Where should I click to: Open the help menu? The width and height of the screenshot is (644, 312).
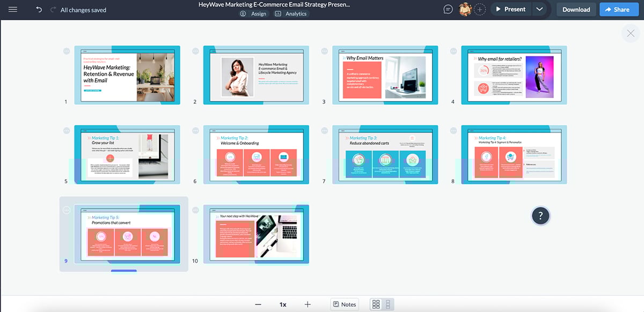coord(540,216)
